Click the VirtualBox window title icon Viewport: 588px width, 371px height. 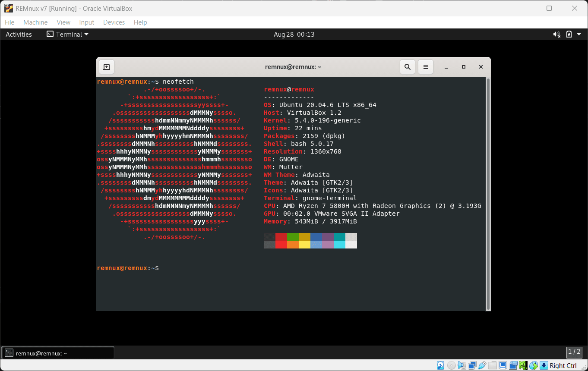tap(8, 8)
